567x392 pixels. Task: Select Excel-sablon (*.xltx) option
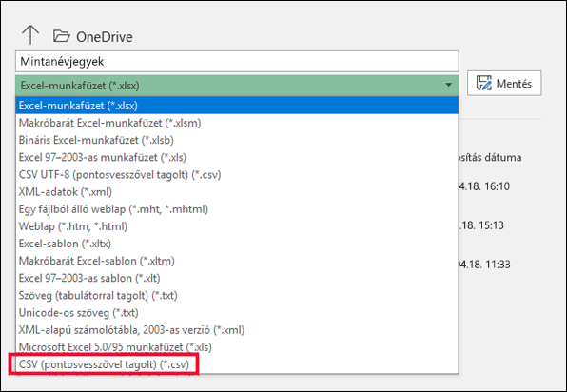(x=237, y=244)
